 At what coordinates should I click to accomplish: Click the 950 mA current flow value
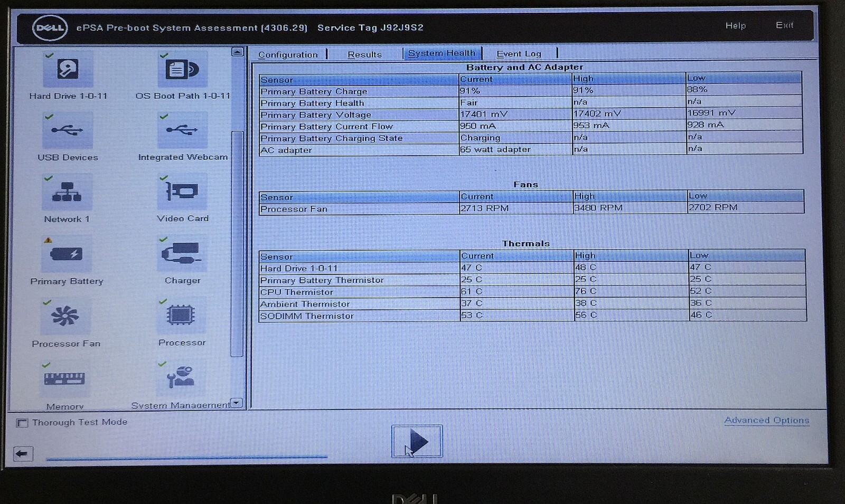(477, 126)
